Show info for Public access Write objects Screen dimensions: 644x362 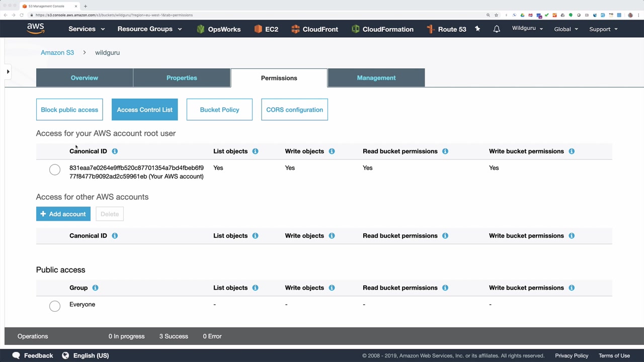pos(332,288)
